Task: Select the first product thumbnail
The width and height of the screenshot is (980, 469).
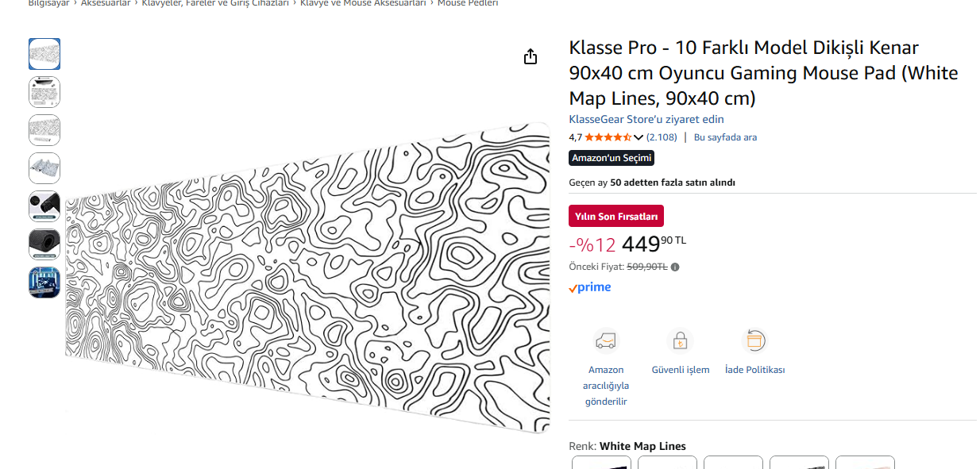Action: point(44,54)
